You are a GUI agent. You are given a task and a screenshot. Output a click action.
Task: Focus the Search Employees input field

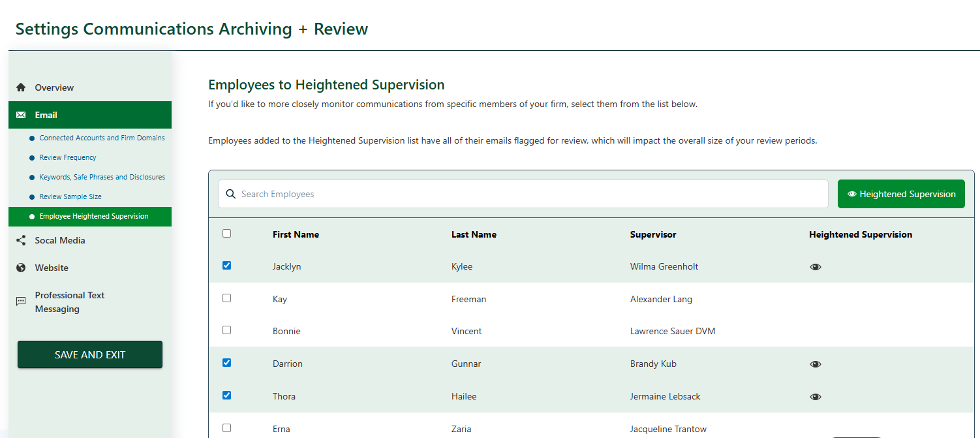pos(528,194)
